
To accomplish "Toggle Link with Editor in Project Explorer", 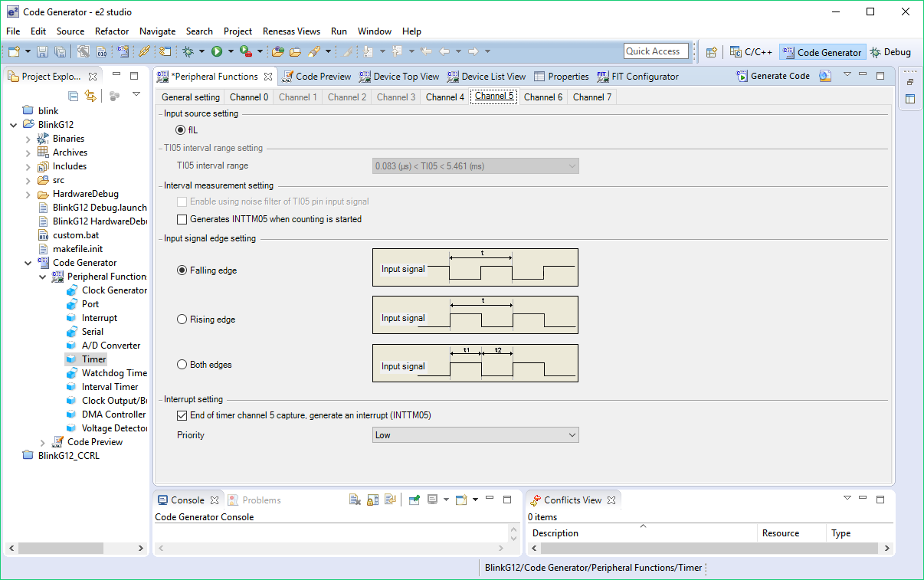I will [x=90, y=96].
